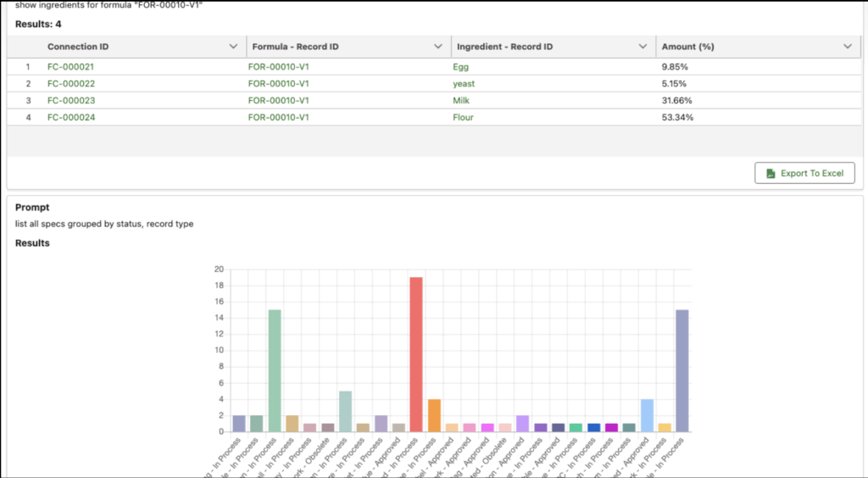This screenshot has height=478, width=868.
Task: Click the Prompt heading
Action: point(32,207)
